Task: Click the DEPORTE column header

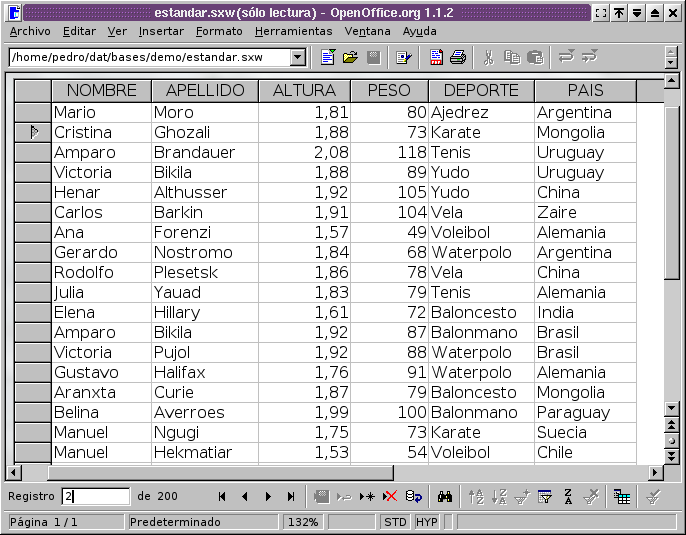Action: (481, 90)
